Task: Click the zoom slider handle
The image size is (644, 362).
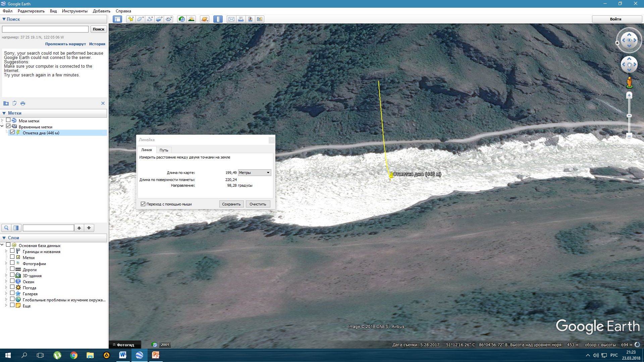Action: pos(629,116)
